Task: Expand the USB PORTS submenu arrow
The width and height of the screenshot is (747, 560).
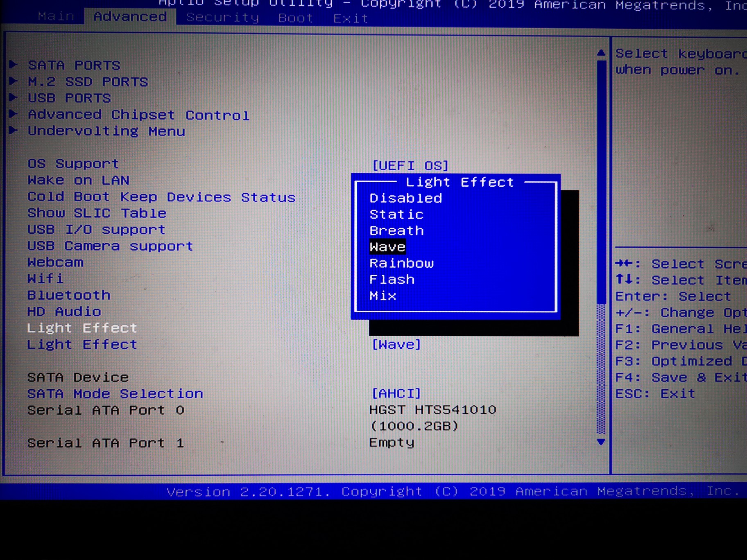Action: pos(13,97)
